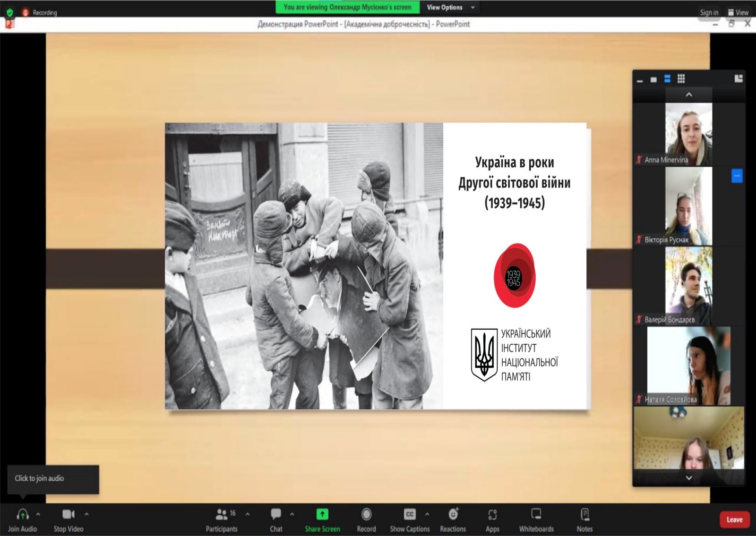
Task: Switch video panel to grid gallery view
Action: (x=681, y=79)
